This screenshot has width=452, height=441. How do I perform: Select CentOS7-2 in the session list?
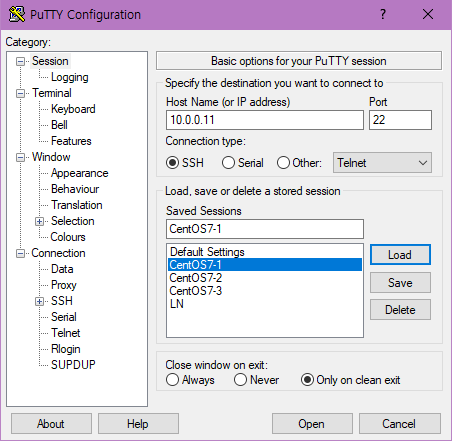coord(265,278)
